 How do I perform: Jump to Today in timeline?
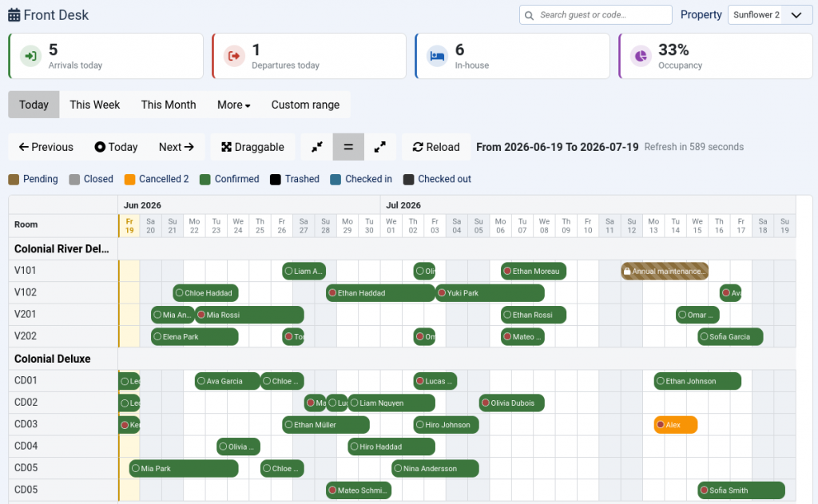pos(116,147)
